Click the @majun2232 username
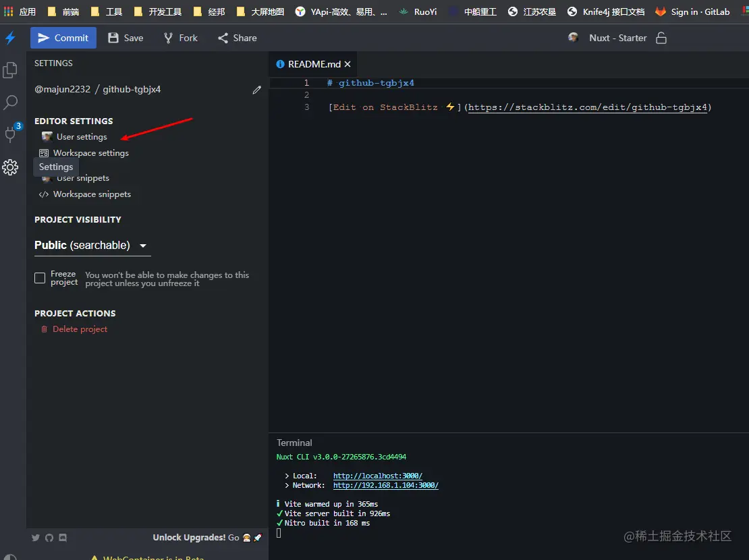The height and width of the screenshot is (560, 749). [x=62, y=89]
